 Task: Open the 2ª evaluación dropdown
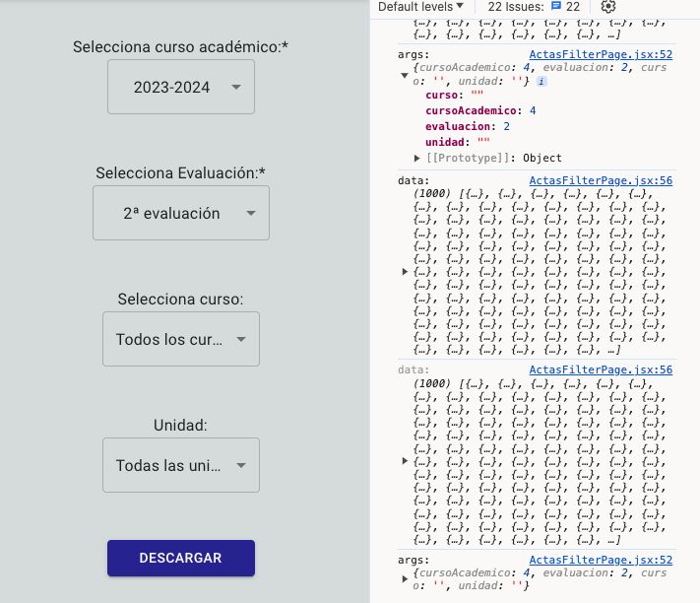coord(181,213)
